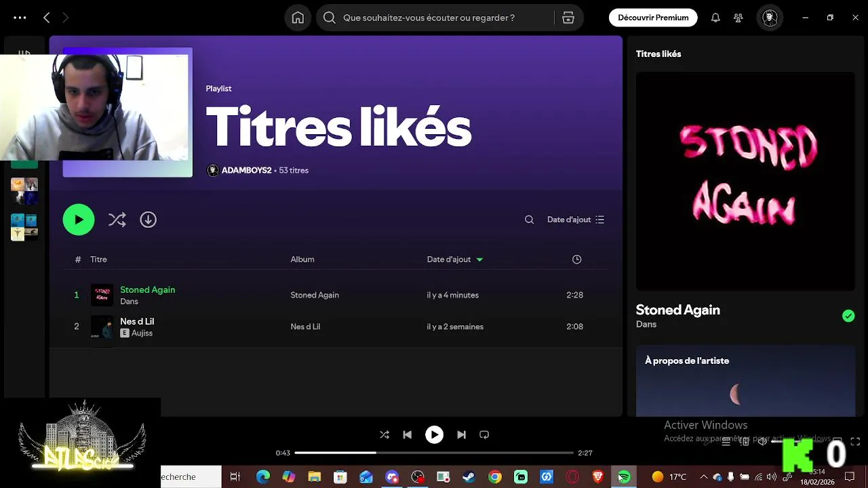
Task: Open the Browse icon in search bar
Action: click(x=568, y=18)
